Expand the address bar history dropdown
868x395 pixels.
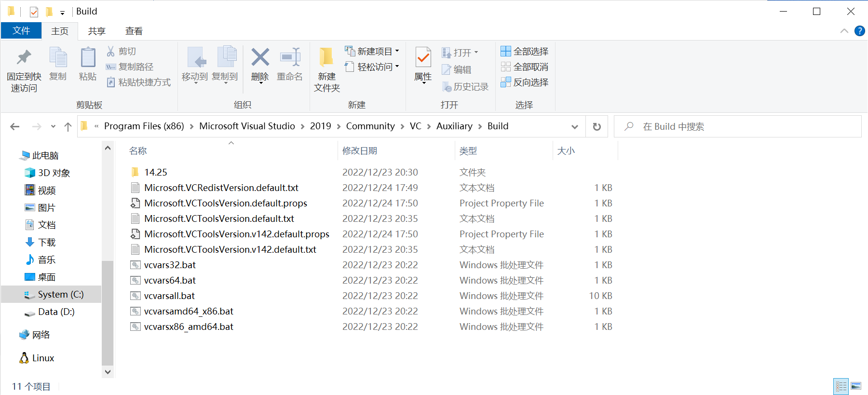pos(574,126)
